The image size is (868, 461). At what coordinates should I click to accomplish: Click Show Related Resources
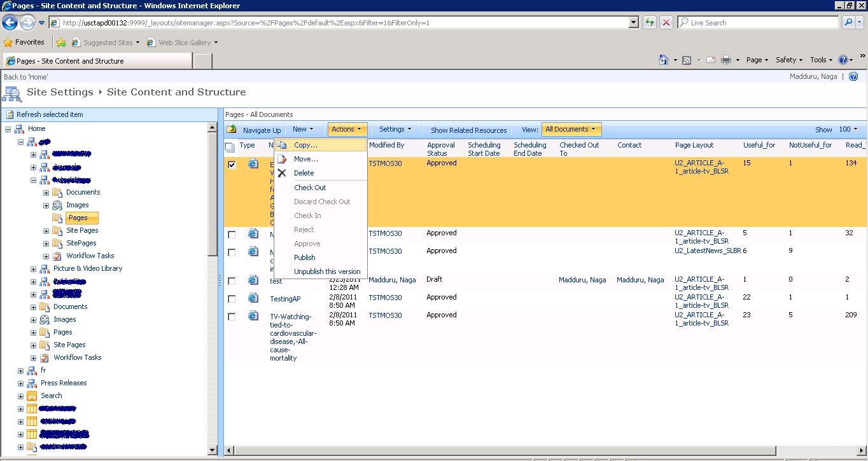(x=468, y=130)
